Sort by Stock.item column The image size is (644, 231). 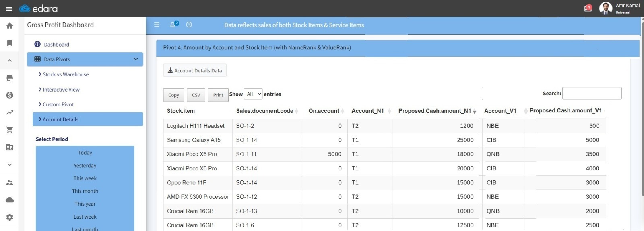point(181,111)
